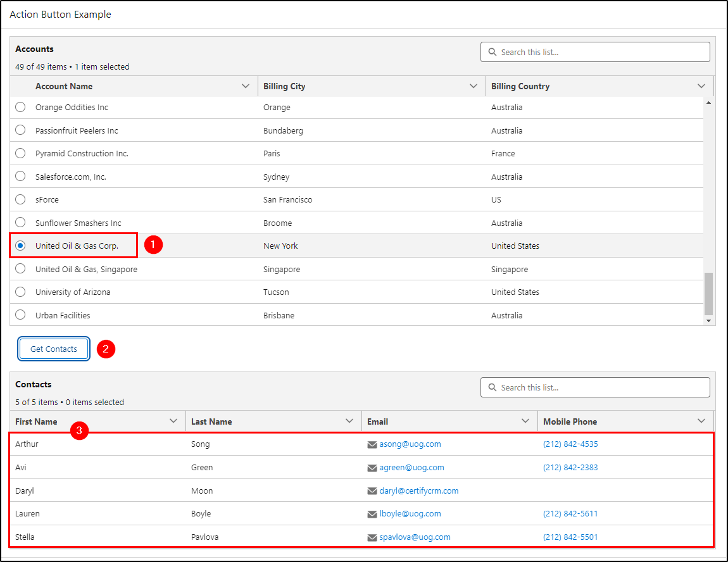Sort by the Email column header

click(x=377, y=421)
